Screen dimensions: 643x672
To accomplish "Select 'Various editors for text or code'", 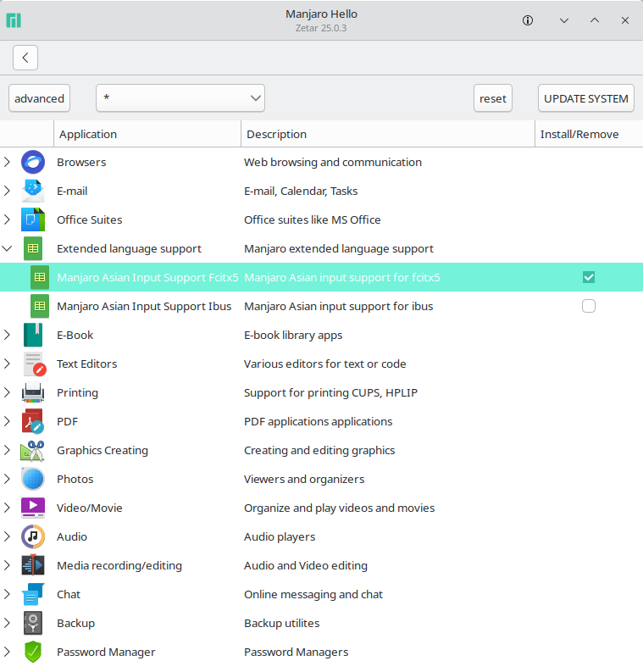I will pos(325,364).
